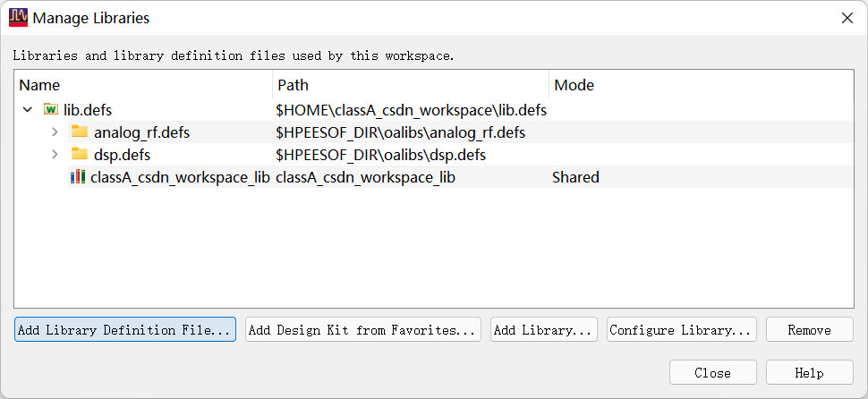This screenshot has height=399, width=868.
Task: Click the dsp.defs folder icon
Action: point(80,155)
